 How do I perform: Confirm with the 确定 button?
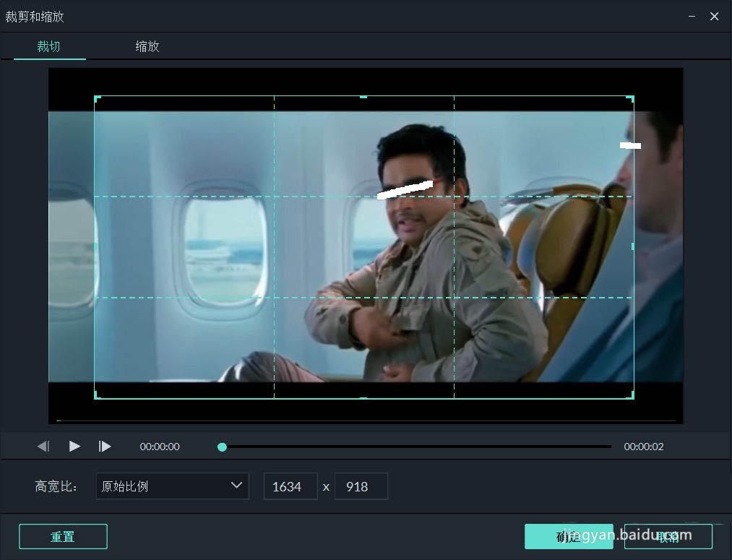tap(569, 537)
